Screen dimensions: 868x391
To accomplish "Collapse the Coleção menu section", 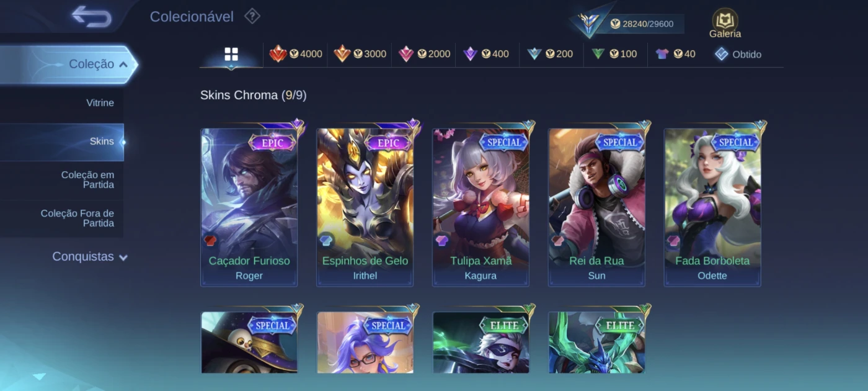I will tap(67, 64).
